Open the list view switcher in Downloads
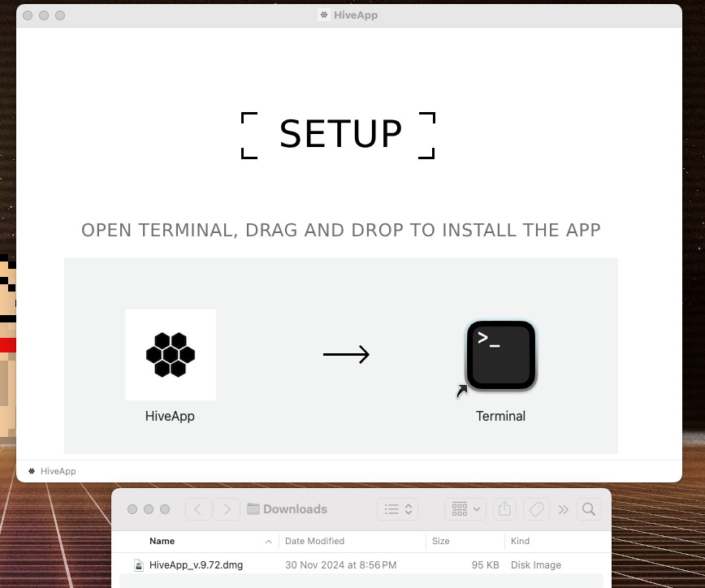Screen dimensions: 705x588 [x=398, y=509]
